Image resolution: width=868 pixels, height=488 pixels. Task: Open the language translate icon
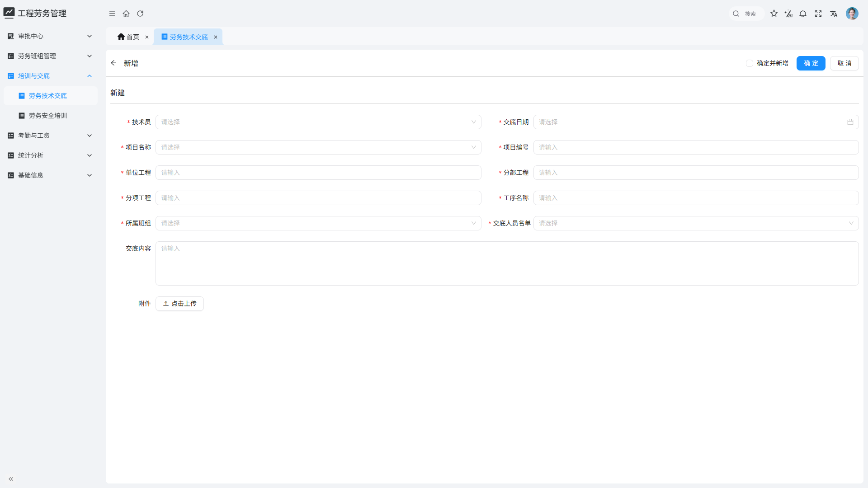[834, 14]
